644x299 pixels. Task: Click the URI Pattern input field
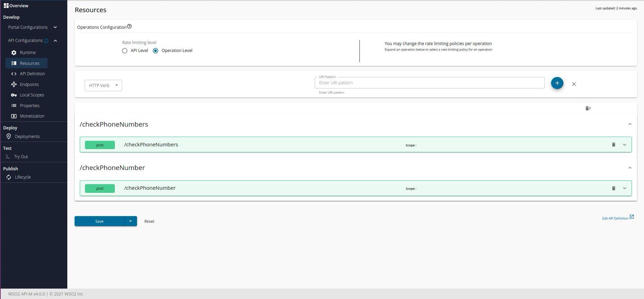[429, 83]
